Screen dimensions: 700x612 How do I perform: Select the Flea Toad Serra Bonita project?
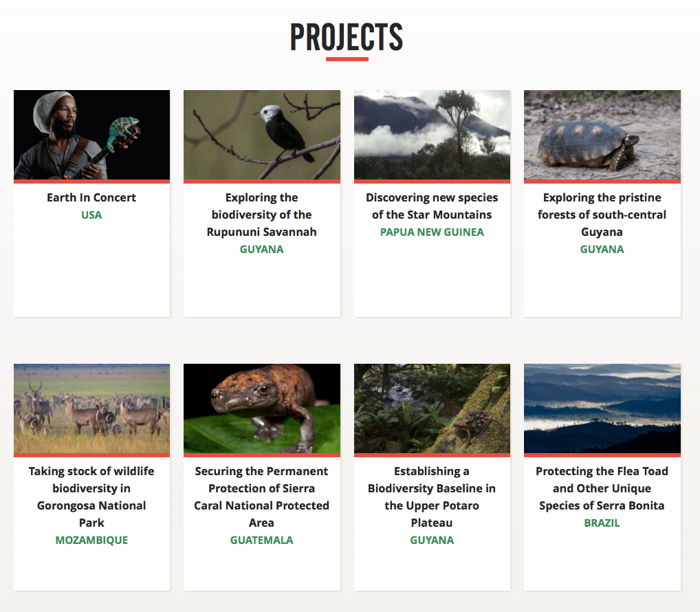[602, 488]
